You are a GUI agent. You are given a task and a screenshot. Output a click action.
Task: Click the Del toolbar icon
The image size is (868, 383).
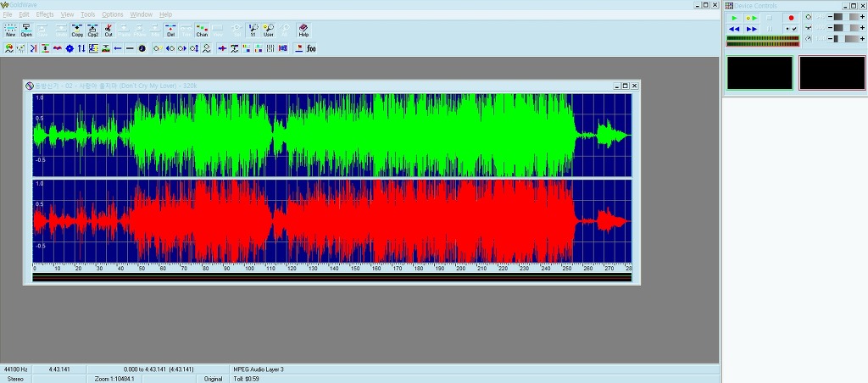tap(170, 30)
